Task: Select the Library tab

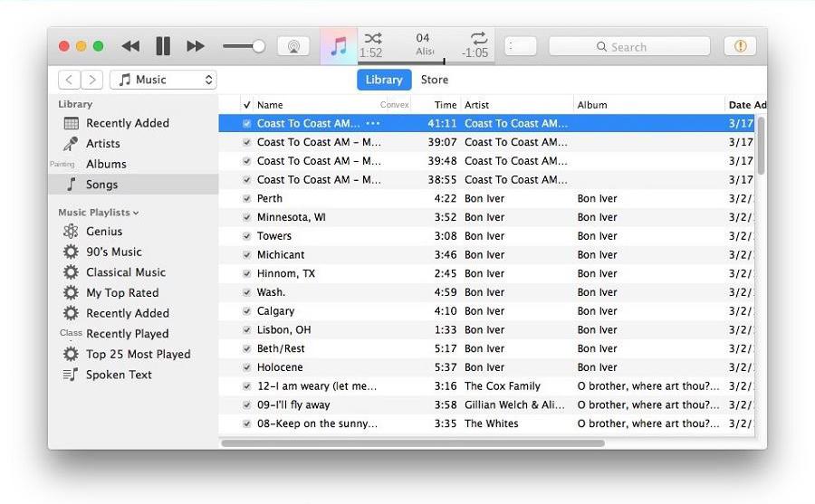Action: (x=384, y=80)
